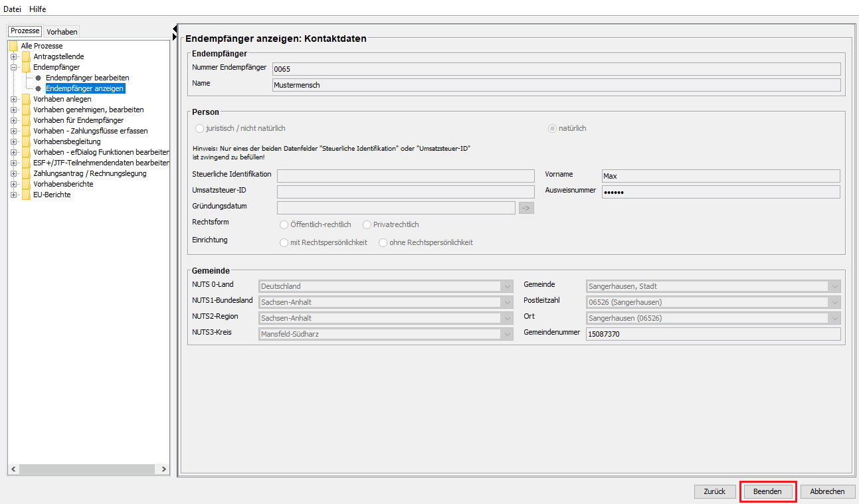Select ohne Rechtspersönlichkeit option
859x504 pixels.
pos(383,242)
